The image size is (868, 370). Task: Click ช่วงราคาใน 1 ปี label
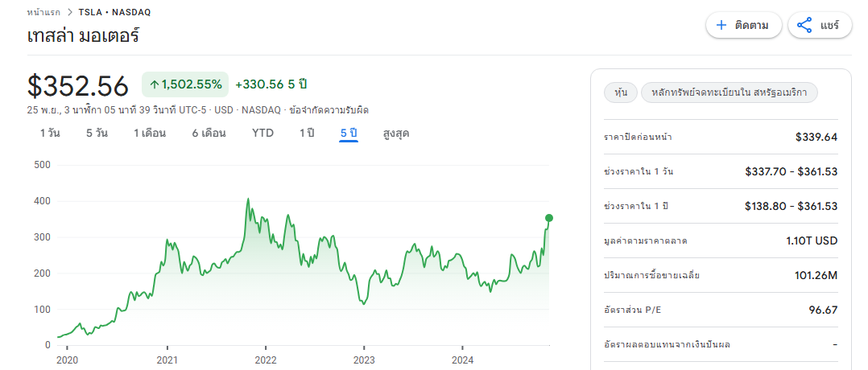(x=636, y=206)
